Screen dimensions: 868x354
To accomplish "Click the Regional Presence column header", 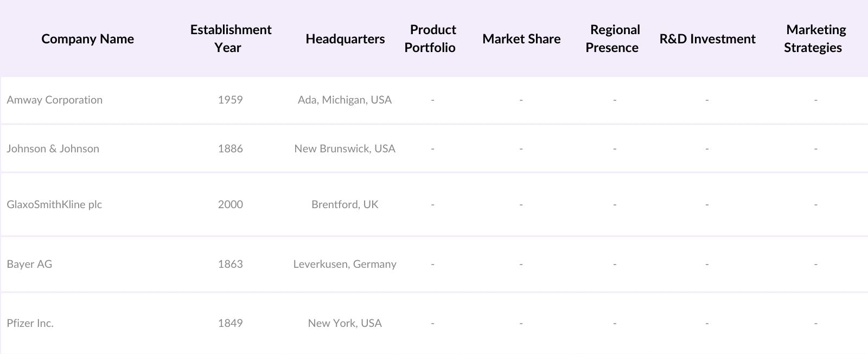I will 613,38.
